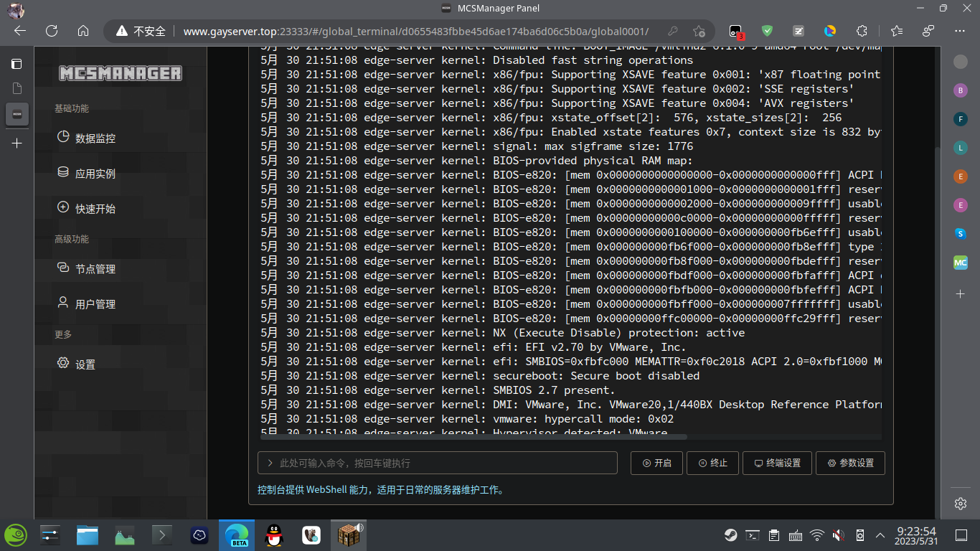The width and height of the screenshot is (980, 551).
Task: Open the browser three-dot settings menu
Action: [x=961, y=31]
